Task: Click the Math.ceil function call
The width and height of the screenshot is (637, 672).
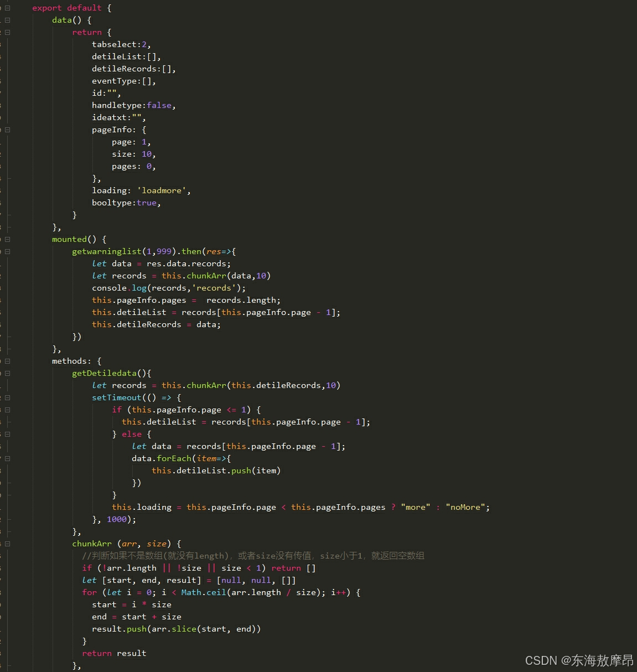Action: (x=204, y=592)
